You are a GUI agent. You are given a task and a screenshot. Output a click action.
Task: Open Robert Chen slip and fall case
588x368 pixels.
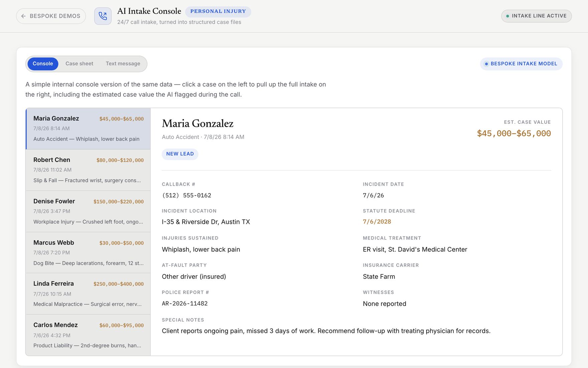tap(88, 170)
